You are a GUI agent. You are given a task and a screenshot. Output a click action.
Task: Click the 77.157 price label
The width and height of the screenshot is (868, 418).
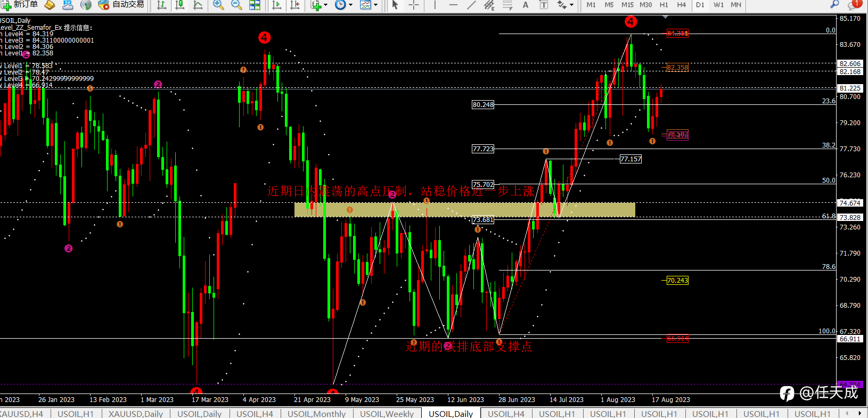[631, 159]
